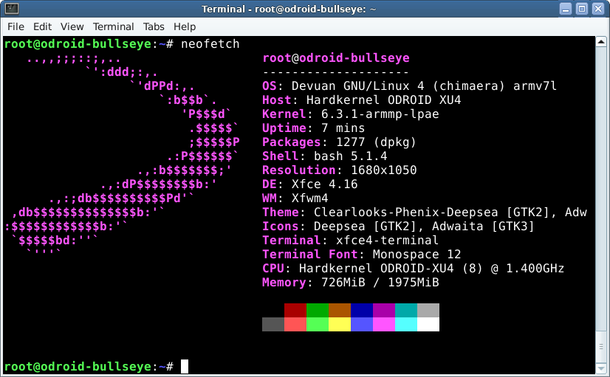This screenshot has width=610, height=377.
Task: Click the dark magenta color block
Action: (384, 310)
